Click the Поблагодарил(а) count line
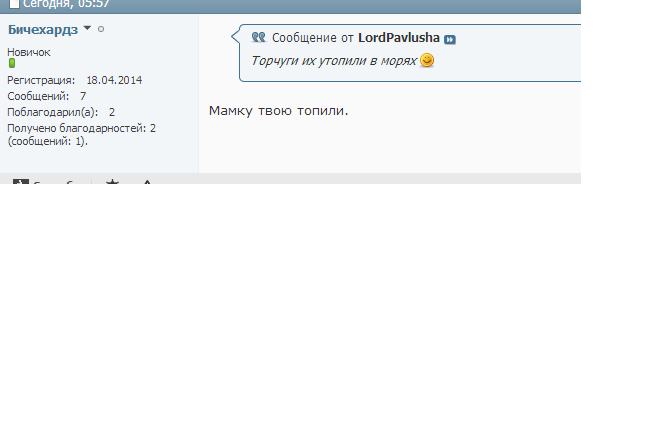 click(60, 112)
